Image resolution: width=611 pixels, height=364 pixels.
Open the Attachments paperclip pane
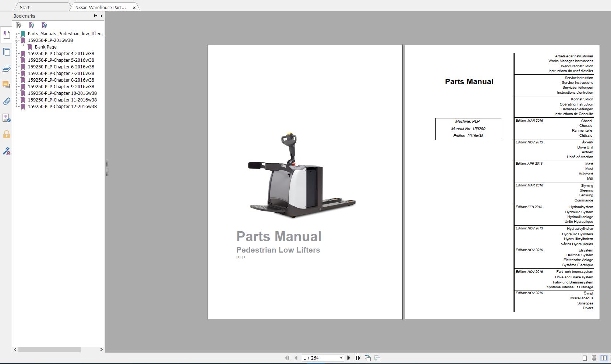[x=6, y=101]
